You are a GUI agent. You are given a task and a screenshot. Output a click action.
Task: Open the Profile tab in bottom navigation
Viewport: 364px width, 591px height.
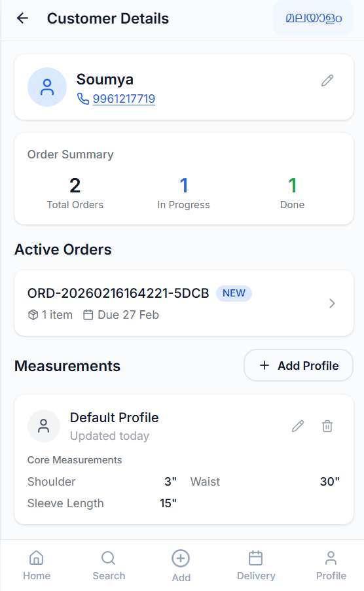pos(331,565)
